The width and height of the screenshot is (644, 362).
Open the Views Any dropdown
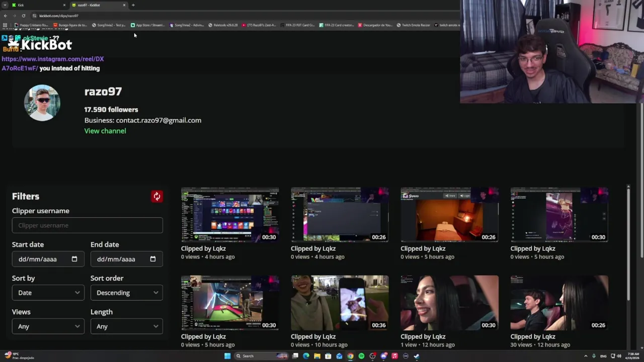coord(48,326)
